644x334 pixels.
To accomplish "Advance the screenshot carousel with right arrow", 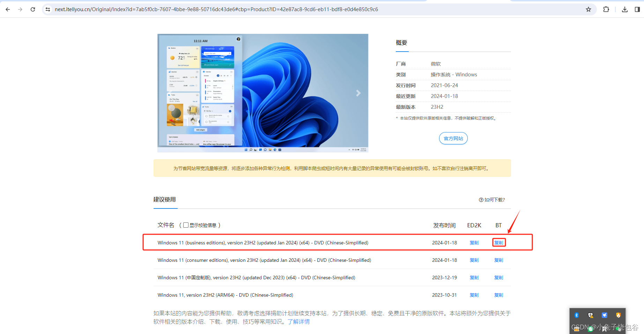I will [x=358, y=93].
